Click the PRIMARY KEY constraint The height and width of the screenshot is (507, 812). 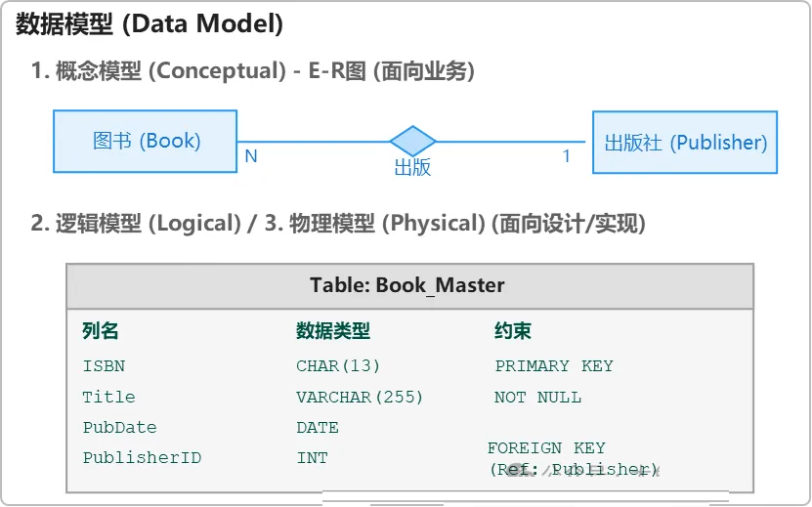point(554,366)
